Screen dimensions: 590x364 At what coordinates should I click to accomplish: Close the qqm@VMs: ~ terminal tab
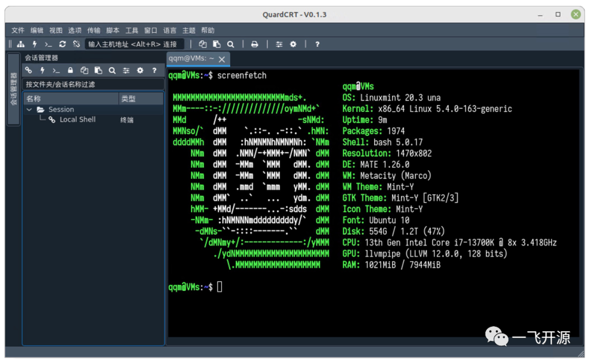coord(222,59)
